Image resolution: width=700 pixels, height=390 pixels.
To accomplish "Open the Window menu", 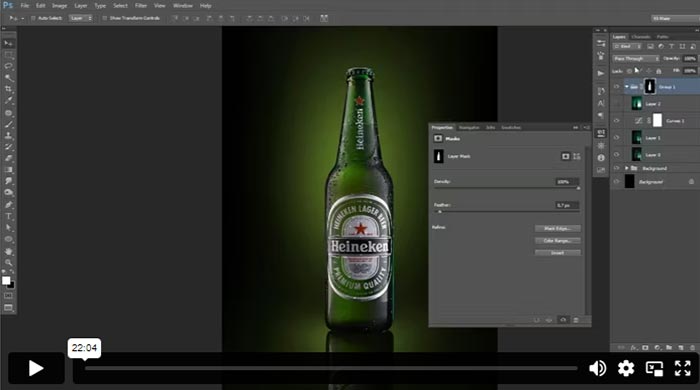I will point(183,6).
